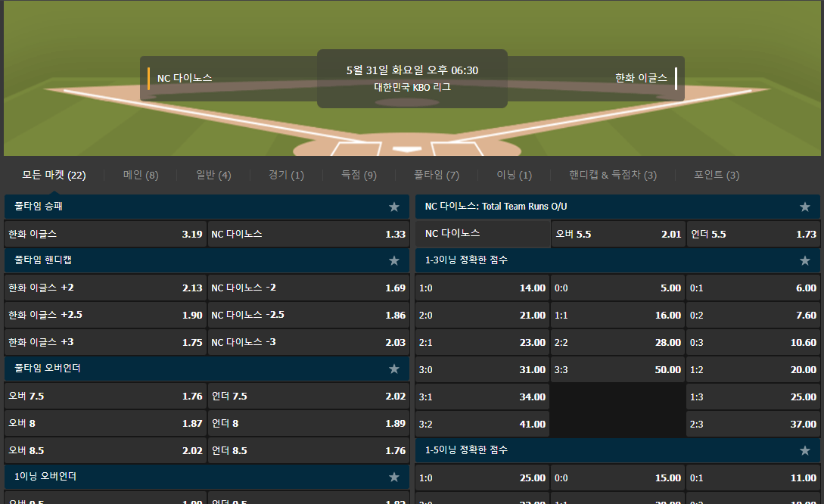
Task: Pick 1-3이닝 score 0:0 at 5.00
Action: (x=618, y=288)
